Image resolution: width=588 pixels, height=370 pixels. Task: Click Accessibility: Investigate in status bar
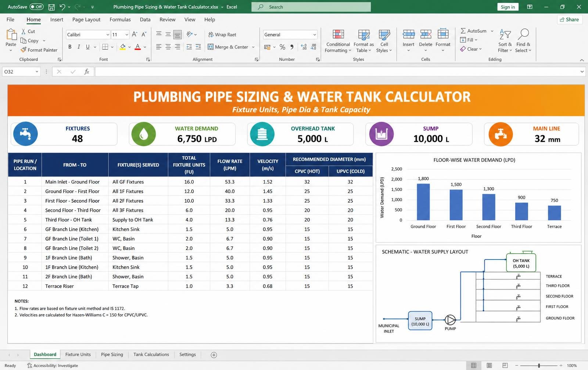(53, 366)
